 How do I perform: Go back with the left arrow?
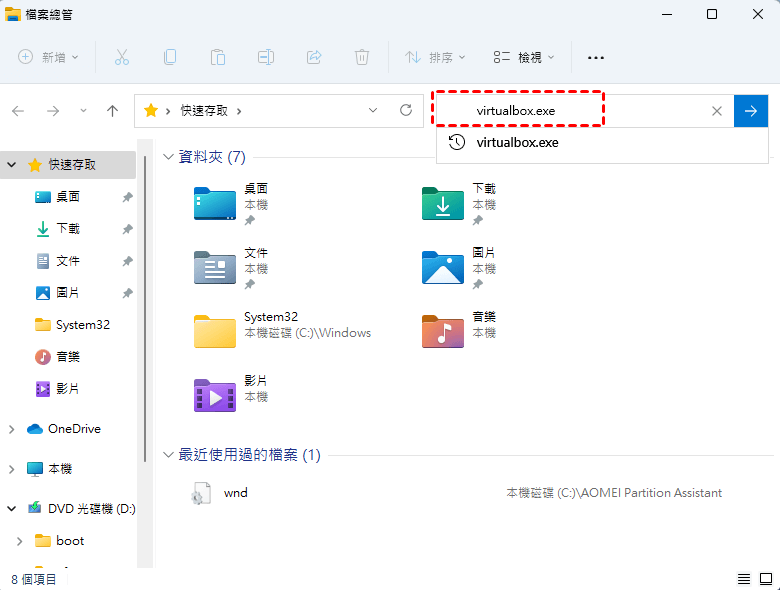point(18,111)
